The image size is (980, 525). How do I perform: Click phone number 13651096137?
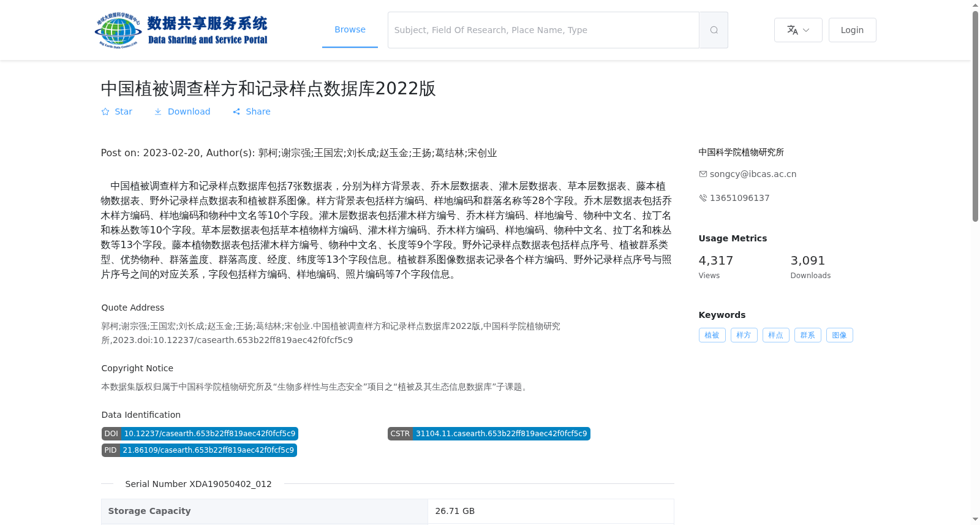(739, 198)
